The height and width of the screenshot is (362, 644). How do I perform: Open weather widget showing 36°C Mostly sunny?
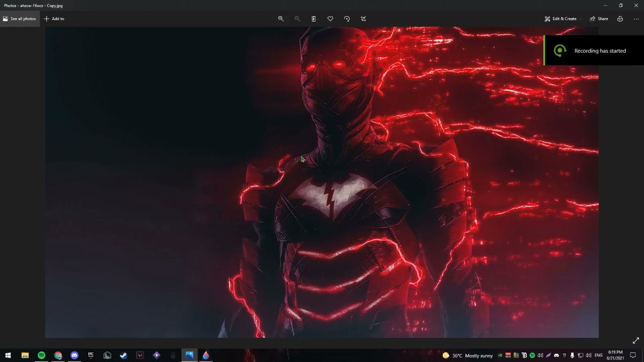coord(468,355)
